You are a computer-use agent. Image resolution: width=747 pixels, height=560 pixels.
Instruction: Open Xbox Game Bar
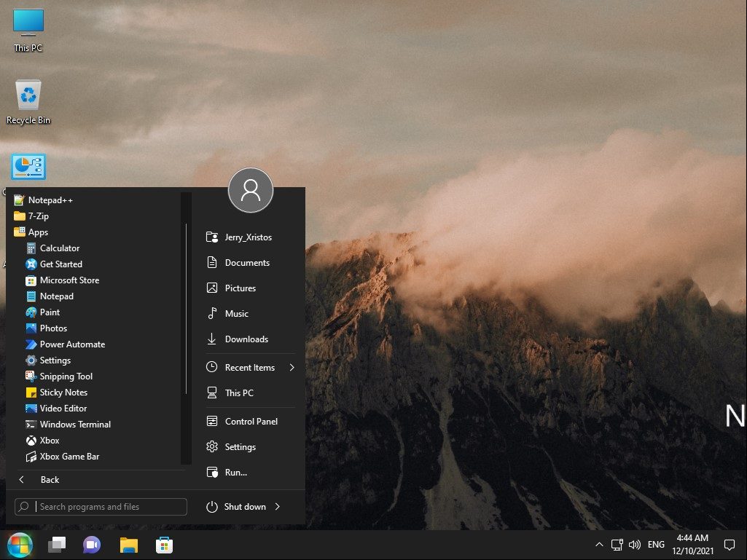69,457
